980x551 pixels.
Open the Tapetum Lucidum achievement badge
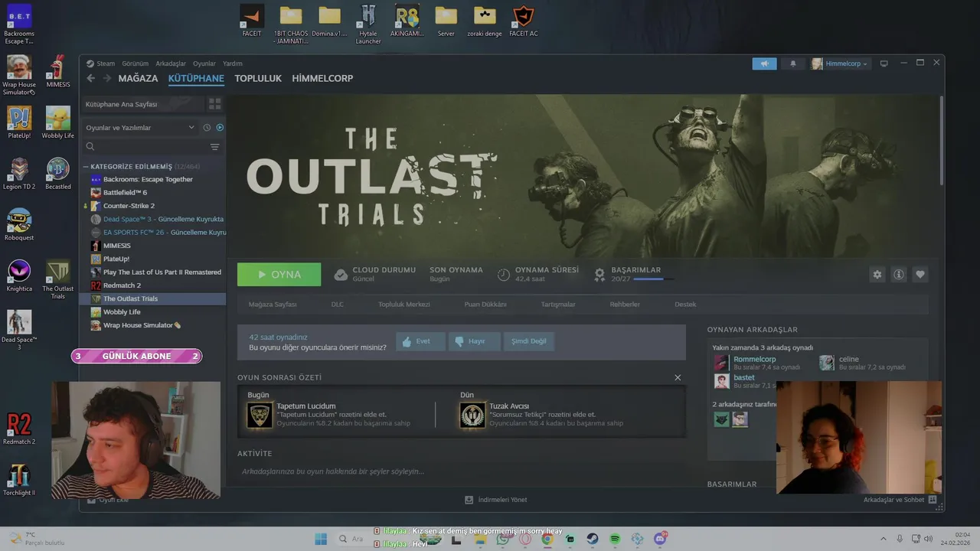[x=260, y=415]
